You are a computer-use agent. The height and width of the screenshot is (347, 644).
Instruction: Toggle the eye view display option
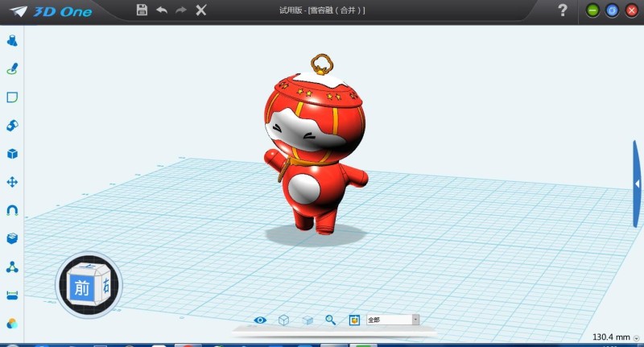[x=260, y=320]
